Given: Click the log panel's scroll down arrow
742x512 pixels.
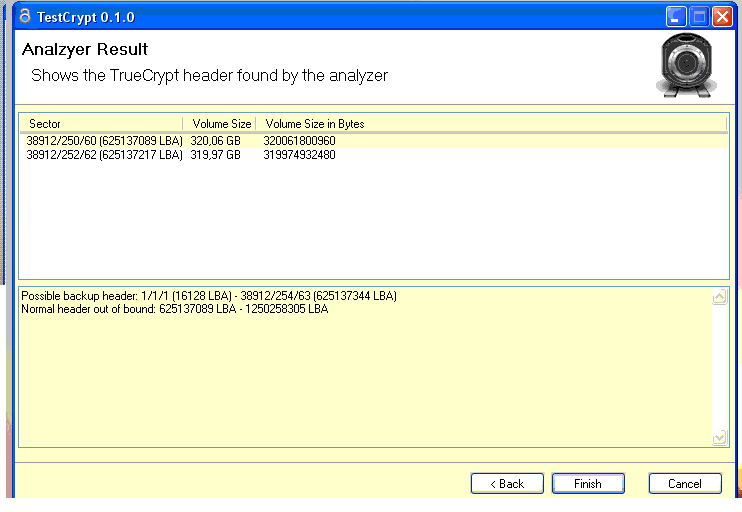Looking at the screenshot, I should [719, 437].
